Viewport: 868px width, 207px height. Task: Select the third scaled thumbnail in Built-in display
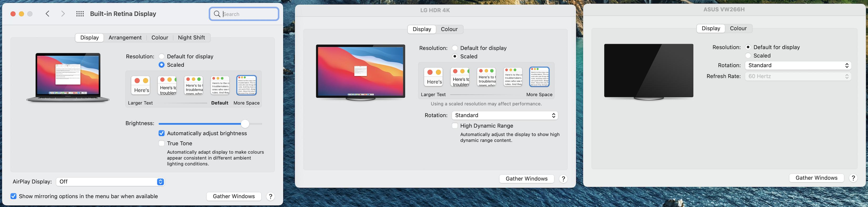[x=194, y=85]
